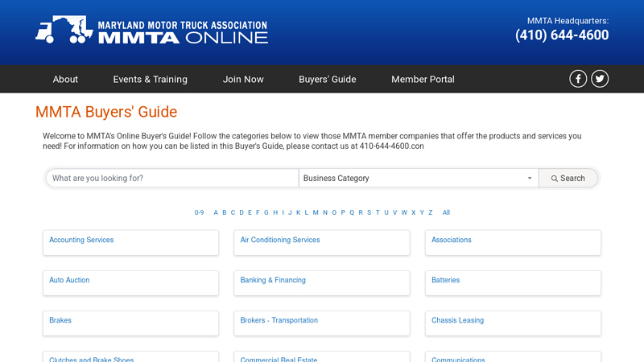
Task: Filter listings by letter S
Action: [x=369, y=212]
